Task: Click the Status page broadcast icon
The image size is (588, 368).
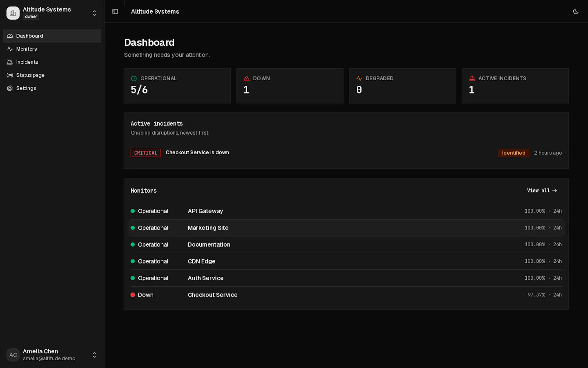Action: click(x=10, y=75)
